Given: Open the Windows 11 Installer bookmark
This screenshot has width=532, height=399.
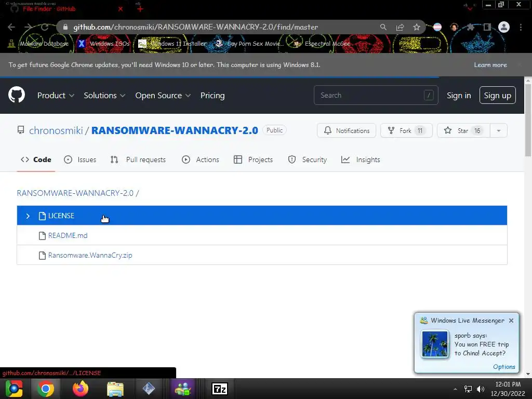Looking at the screenshot, I should click(172, 44).
